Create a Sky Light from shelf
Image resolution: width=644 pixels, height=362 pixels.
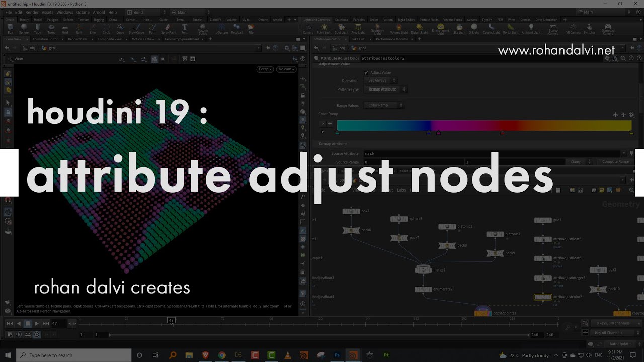(459, 29)
